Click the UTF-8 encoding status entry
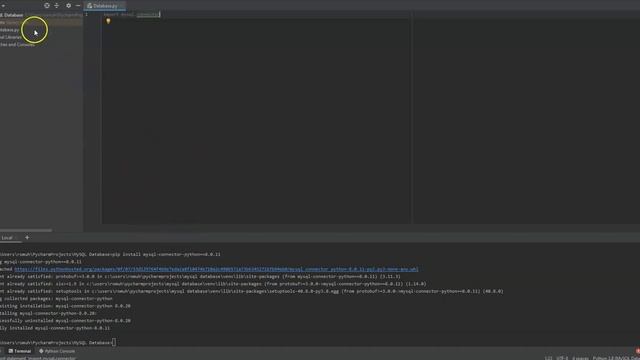 [x=562, y=358]
